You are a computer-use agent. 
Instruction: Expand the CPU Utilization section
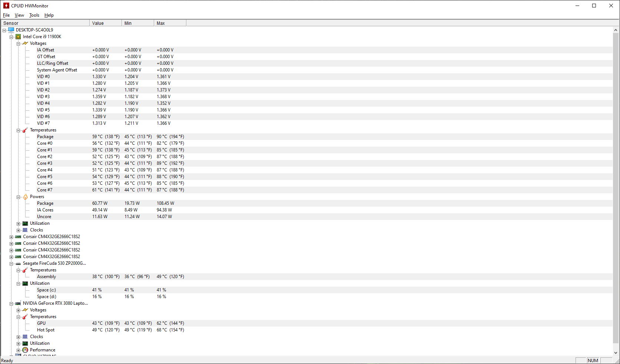click(x=19, y=224)
